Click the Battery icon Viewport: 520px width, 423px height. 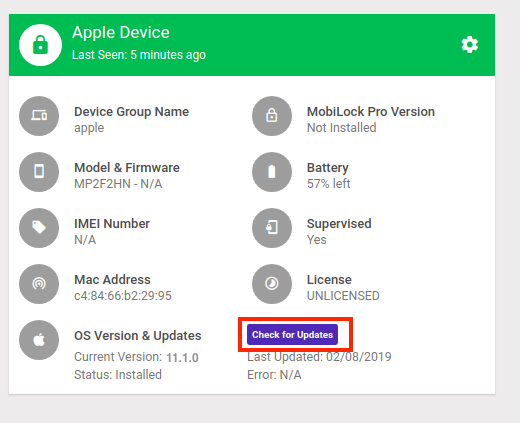tap(272, 172)
